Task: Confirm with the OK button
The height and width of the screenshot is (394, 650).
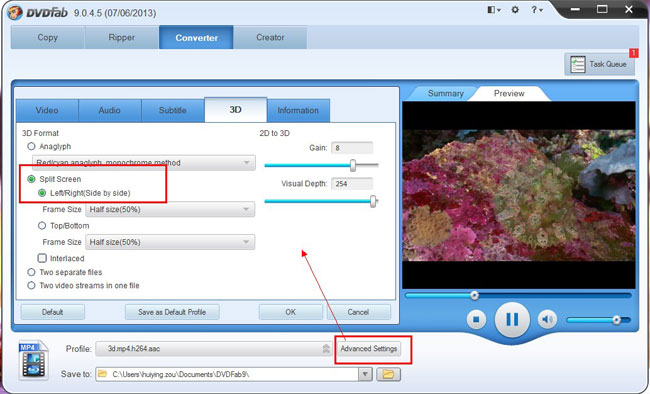Action: 291,312
